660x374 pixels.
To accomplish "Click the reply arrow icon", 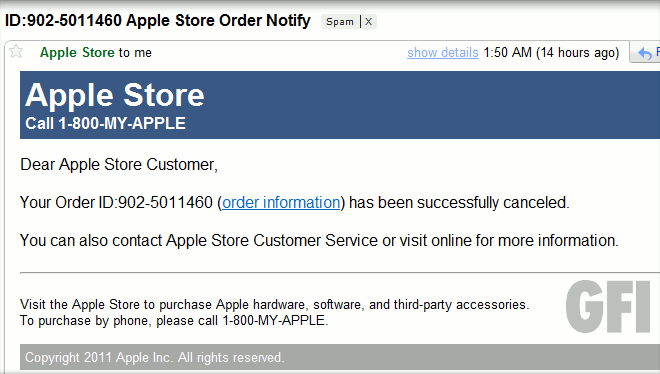I will pos(644,53).
